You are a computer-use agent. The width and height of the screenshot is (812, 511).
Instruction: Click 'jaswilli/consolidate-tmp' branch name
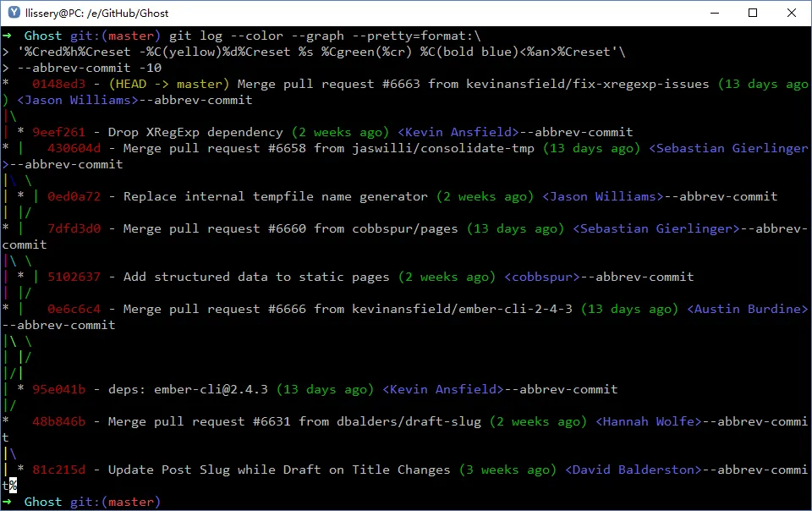(x=443, y=148)
